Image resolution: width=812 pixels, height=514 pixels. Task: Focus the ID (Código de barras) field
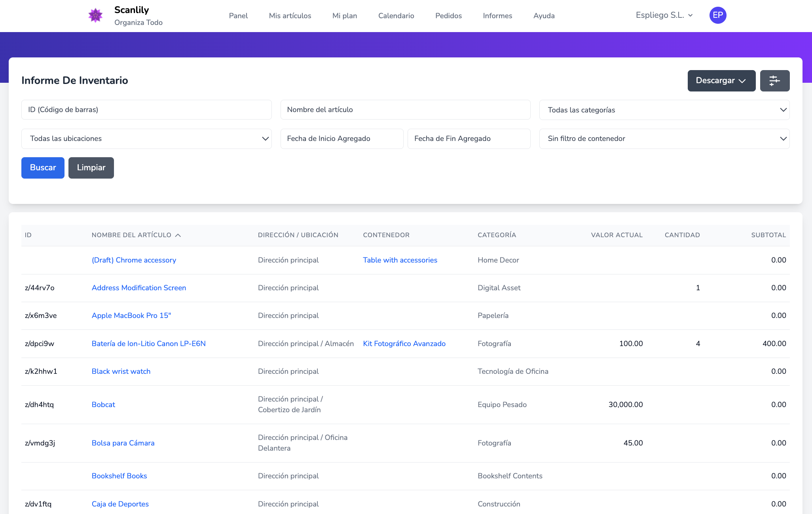click(x=146, y=110)
